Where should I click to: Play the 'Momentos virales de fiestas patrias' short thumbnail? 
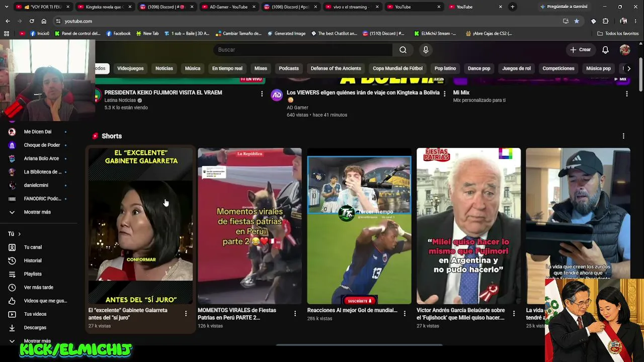[x=250, y=226]
